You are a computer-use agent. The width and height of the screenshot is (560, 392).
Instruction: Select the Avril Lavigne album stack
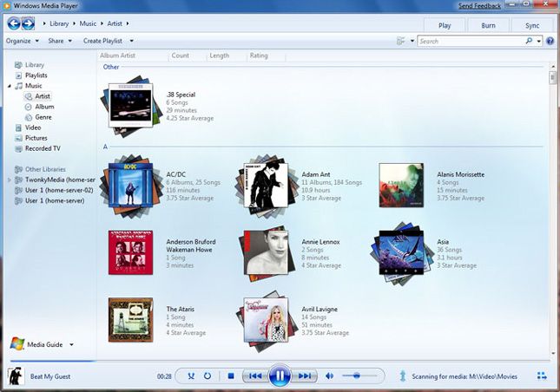coord(267,321)
